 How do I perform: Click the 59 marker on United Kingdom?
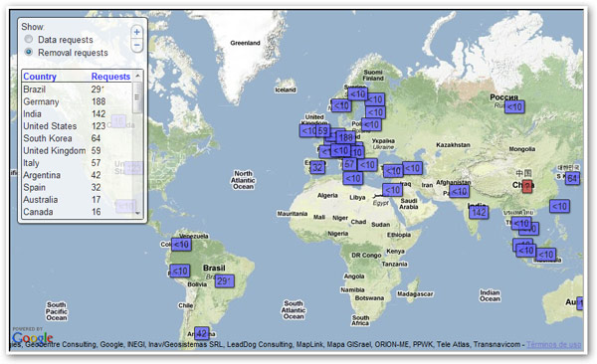(322, 131)
